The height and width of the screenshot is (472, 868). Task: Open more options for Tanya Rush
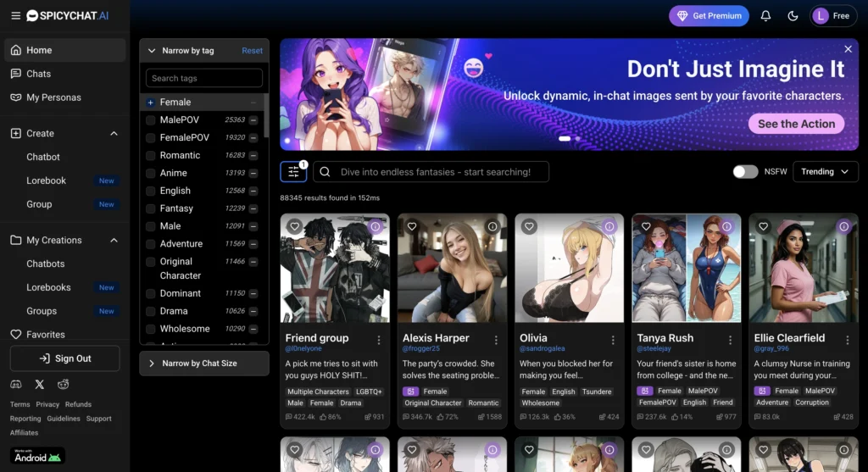point(730,341)
